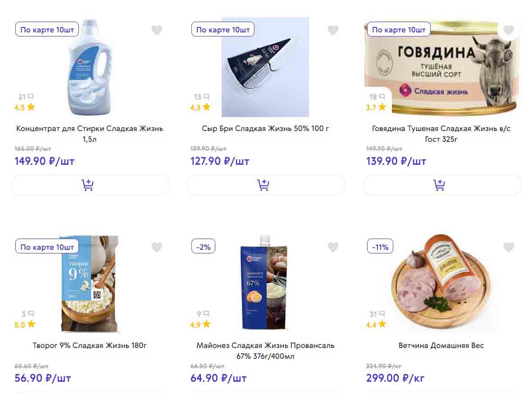Screen dimensions: 532x393
Task: Favorite the Ветчина Домашняя ham
Action: point(509,247)
